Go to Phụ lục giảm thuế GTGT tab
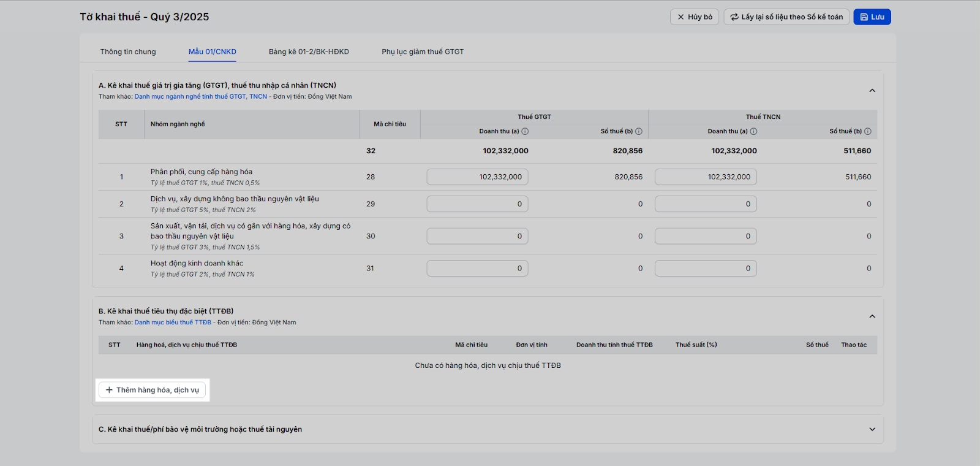Screen dimensions: 980x466 pos(423,52)
